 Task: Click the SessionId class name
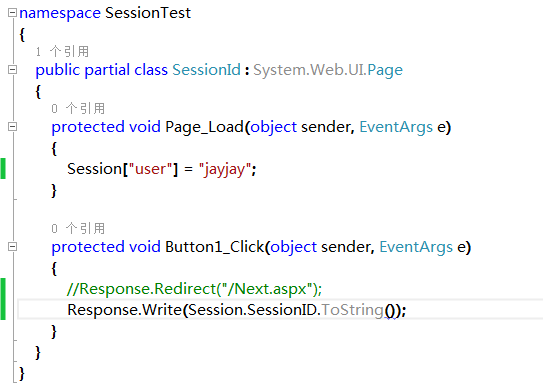pyautogui.click(x=206, y=70)
